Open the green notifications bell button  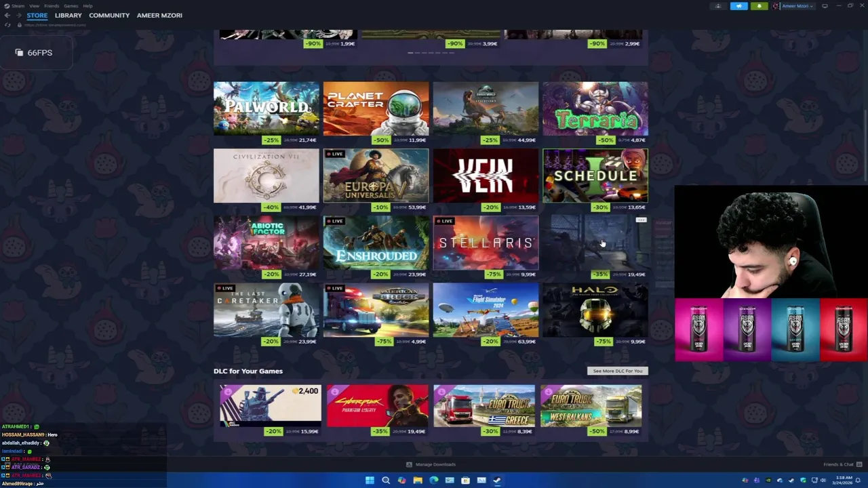point(759,6)
